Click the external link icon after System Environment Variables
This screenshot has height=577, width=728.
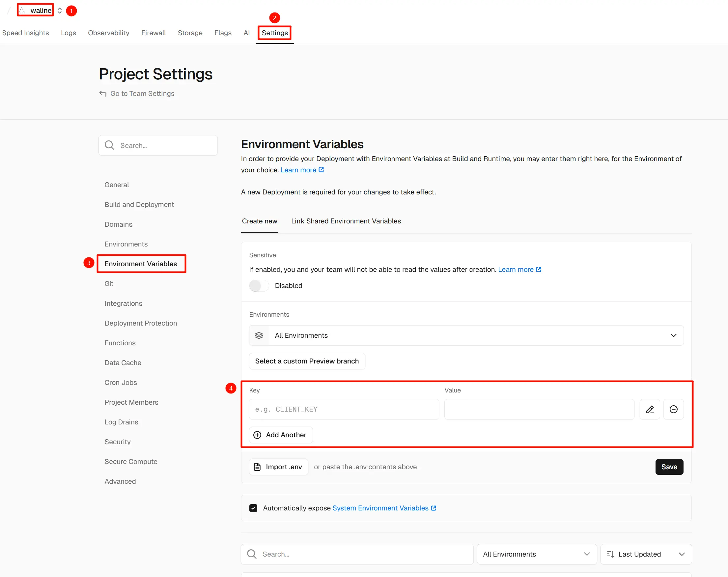(434, 508)
